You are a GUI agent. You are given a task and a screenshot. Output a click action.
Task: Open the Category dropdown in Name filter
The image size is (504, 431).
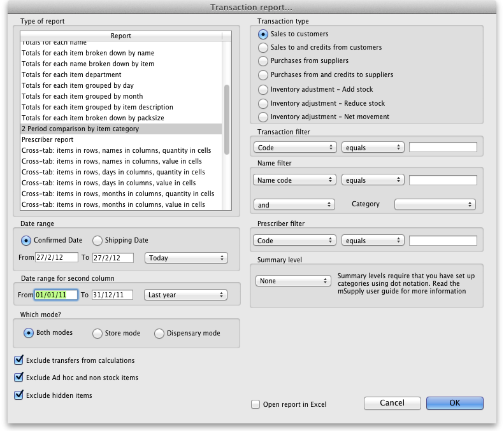(435, 204)
